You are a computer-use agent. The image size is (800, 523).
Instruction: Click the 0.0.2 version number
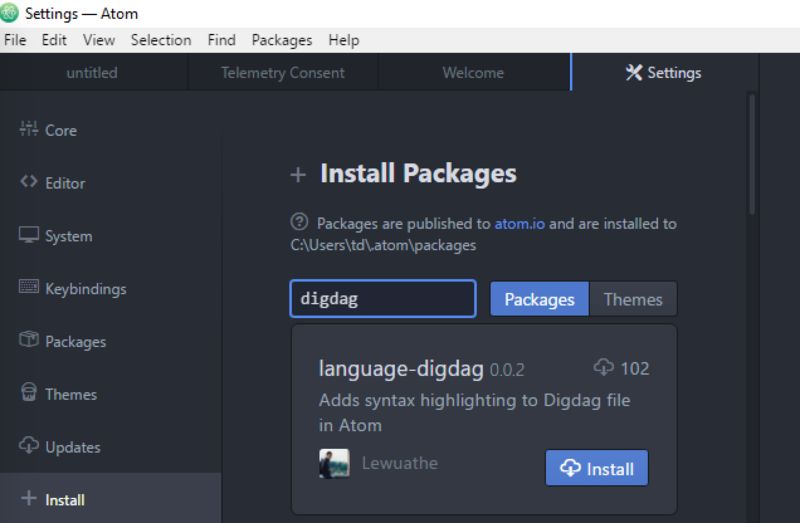pos(507,370)
